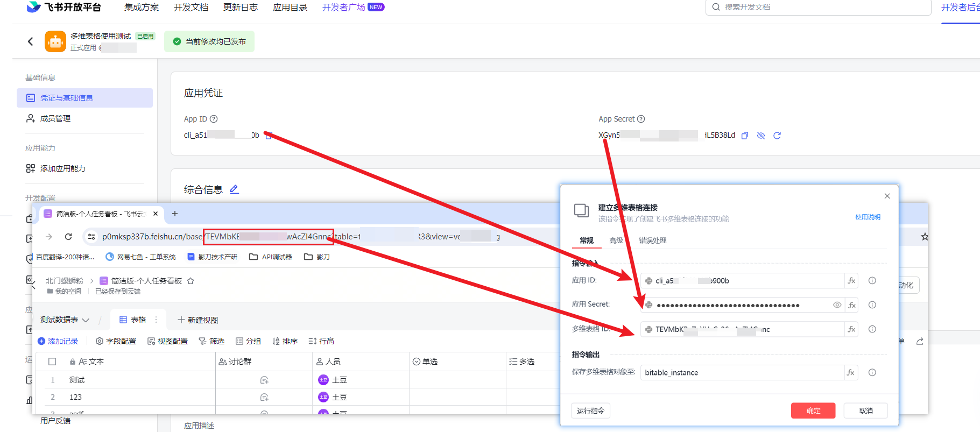
Task: Star the 简洁版-个人任务看板 document
Action: click(x=191, y=281)
